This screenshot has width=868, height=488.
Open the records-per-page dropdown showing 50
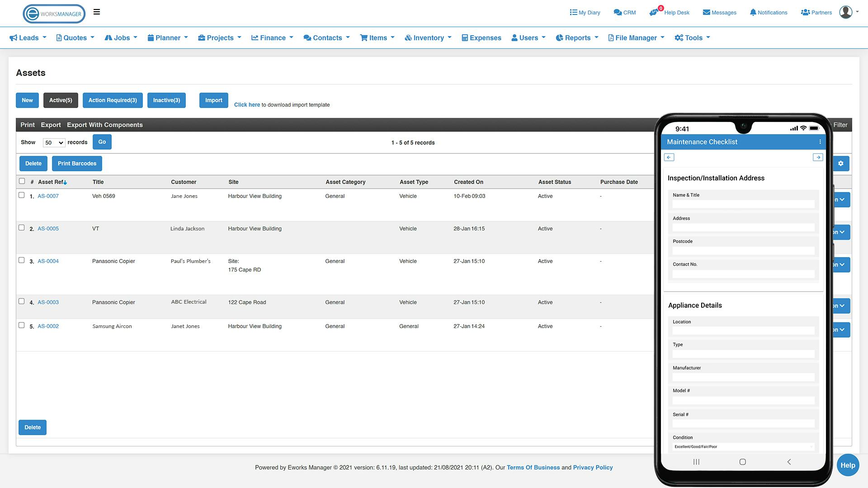pyautogui.click(x=54, y=142)
